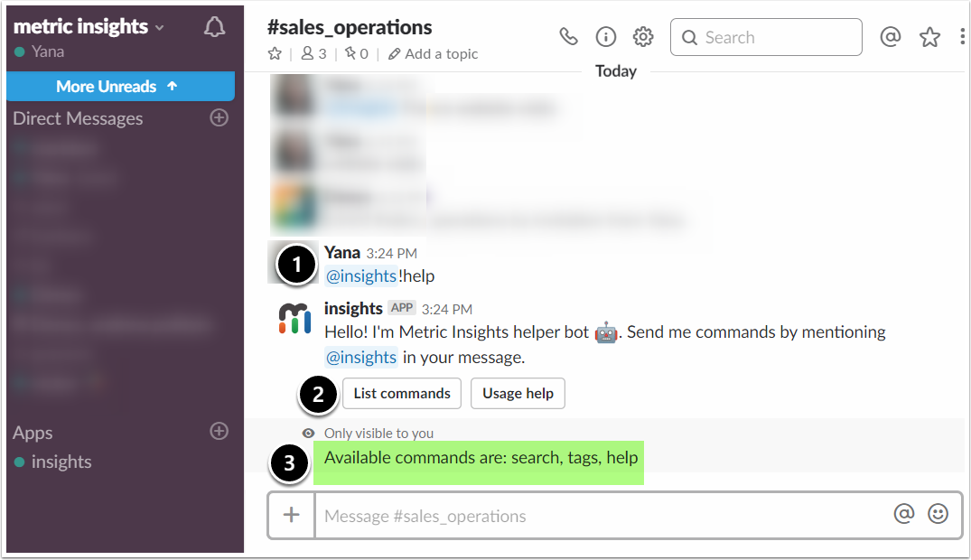Jump to More Unreads
Screen dimensions: 971x560
pos(120,87)
